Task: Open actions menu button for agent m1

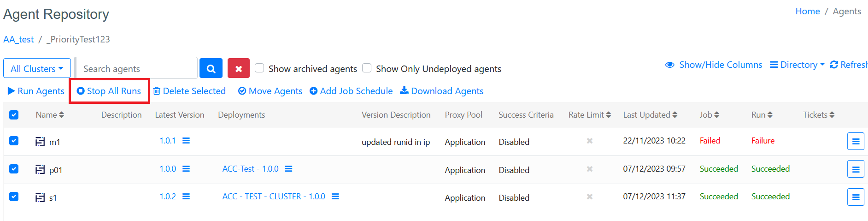Action: click(x=855, y=141)
